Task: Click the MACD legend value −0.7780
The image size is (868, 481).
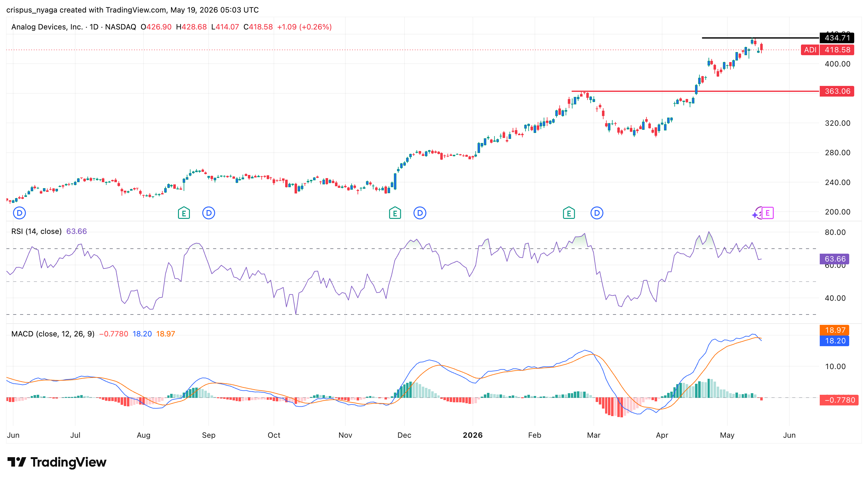Action: coord(113,334)
